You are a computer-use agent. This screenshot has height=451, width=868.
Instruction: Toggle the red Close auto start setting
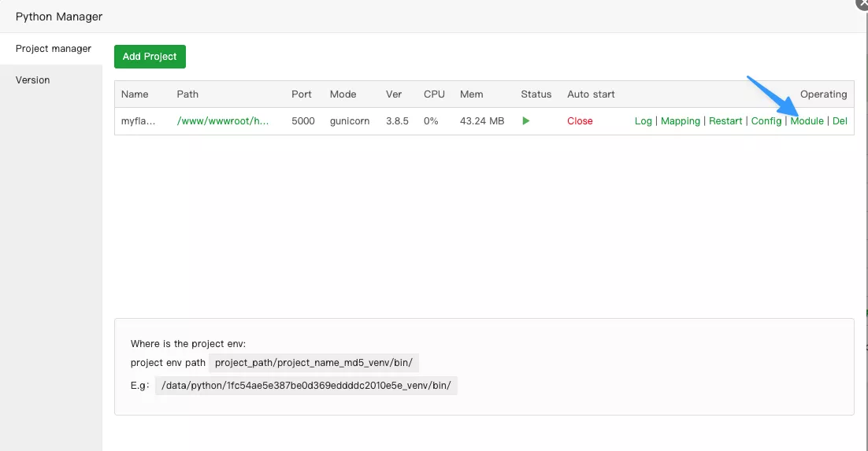pyautogui.click(x=580, y=121)
